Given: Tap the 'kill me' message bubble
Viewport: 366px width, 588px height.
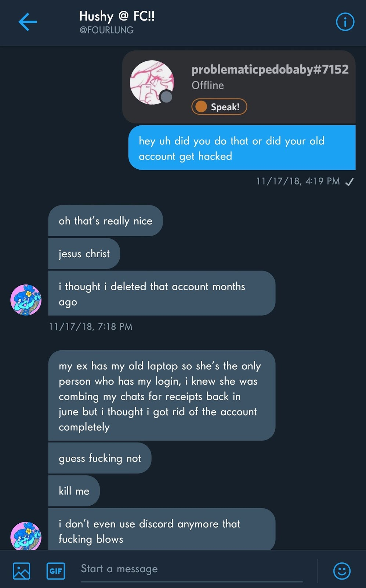Looking at the screenshot, I should coord(74,491).
